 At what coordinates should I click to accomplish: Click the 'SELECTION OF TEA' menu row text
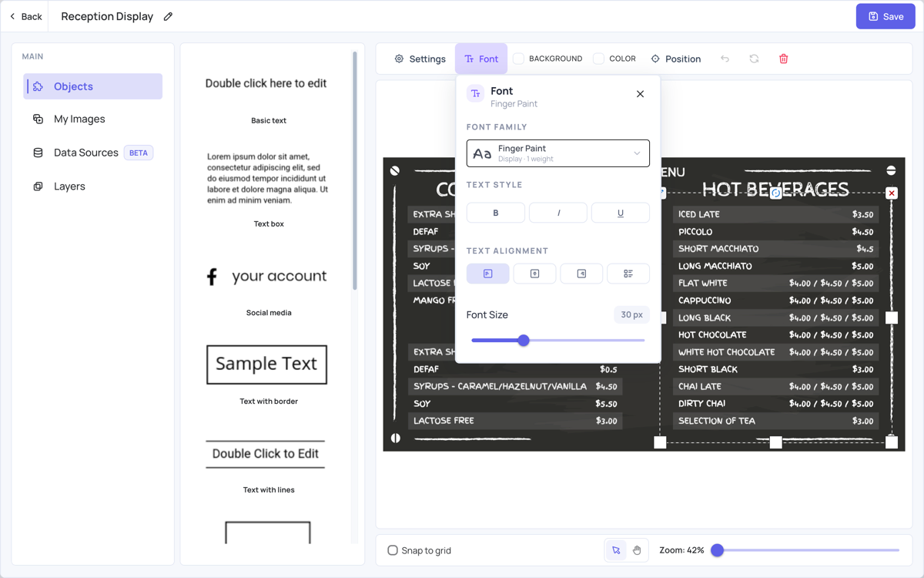[717, 421]
